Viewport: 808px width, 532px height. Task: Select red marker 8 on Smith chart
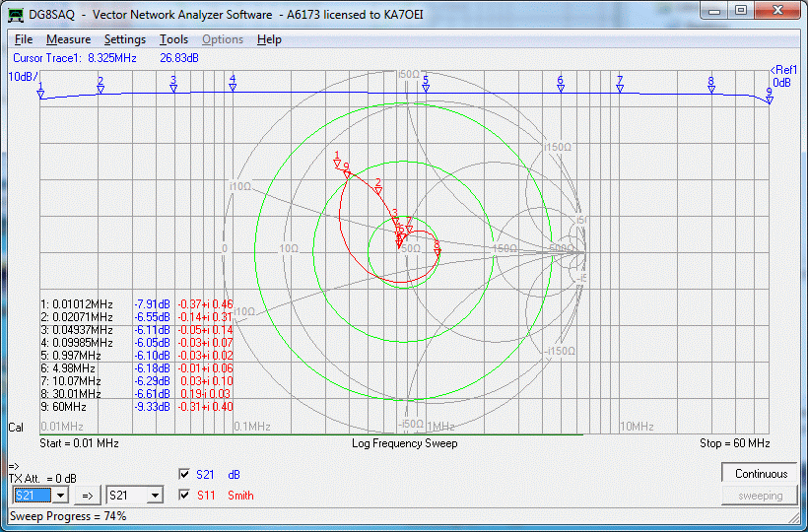pos(437,247)
